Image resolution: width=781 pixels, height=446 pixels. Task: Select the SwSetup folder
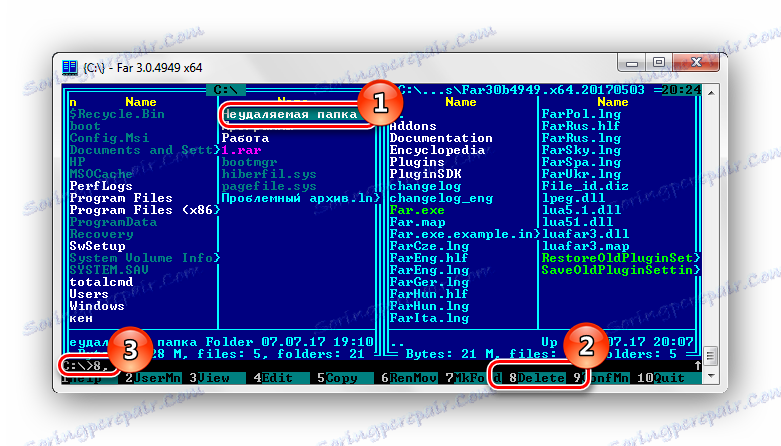97,246
